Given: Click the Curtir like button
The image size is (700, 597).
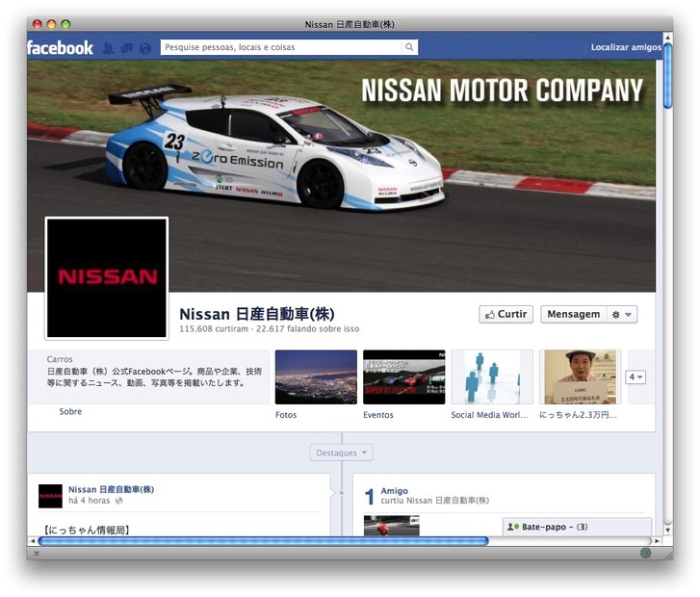Looking at the screenshot, I should 506,314.
